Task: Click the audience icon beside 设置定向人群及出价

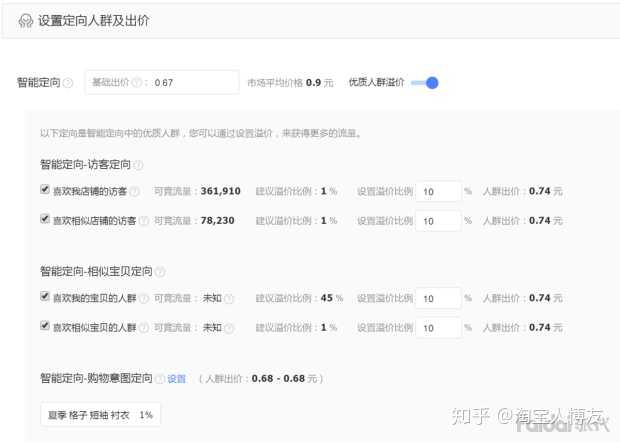Action: [x=26, y=21]
